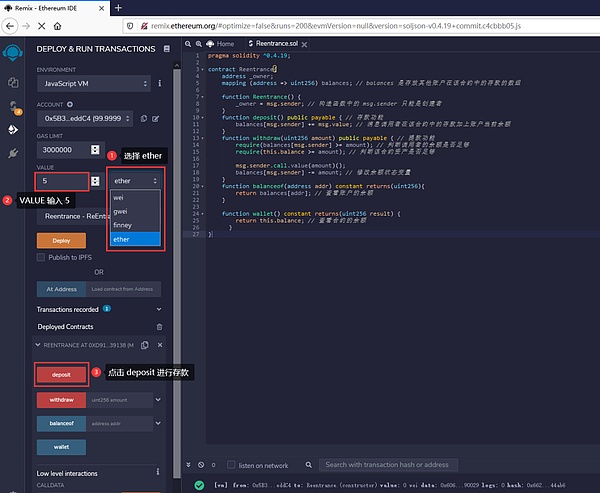Open the Solidity Compiler sidebar icon
The height and width of the screenshot is (493, 600).
13,106
